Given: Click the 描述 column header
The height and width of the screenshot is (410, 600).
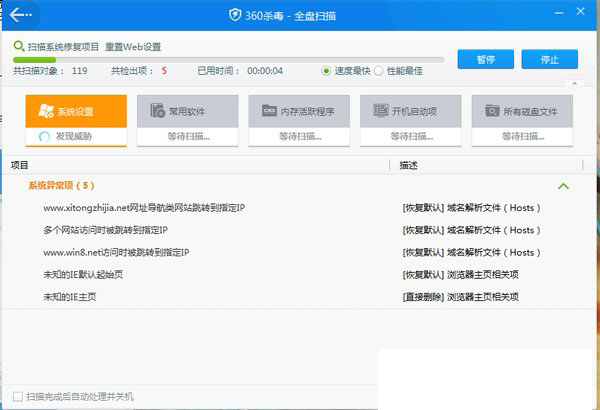Looking at the screenshot, I should tap(408, 165).
